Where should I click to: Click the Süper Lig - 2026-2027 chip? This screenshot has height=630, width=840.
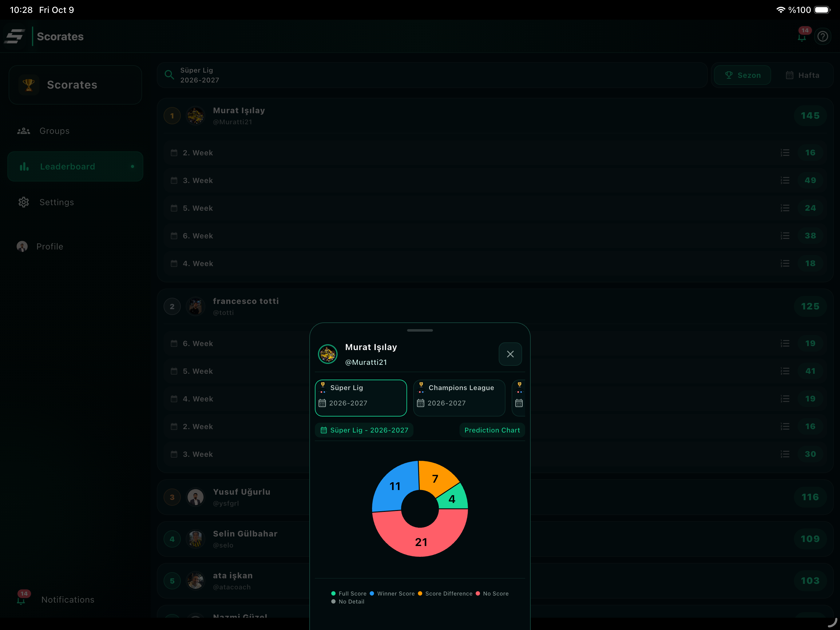(364, 430)
